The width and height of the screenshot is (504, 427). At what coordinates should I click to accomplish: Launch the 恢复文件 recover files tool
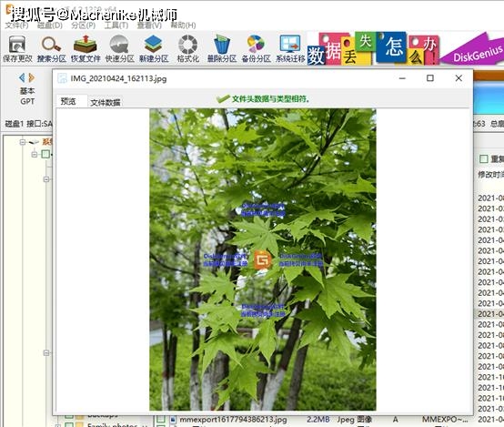click(x=86, y=48)
